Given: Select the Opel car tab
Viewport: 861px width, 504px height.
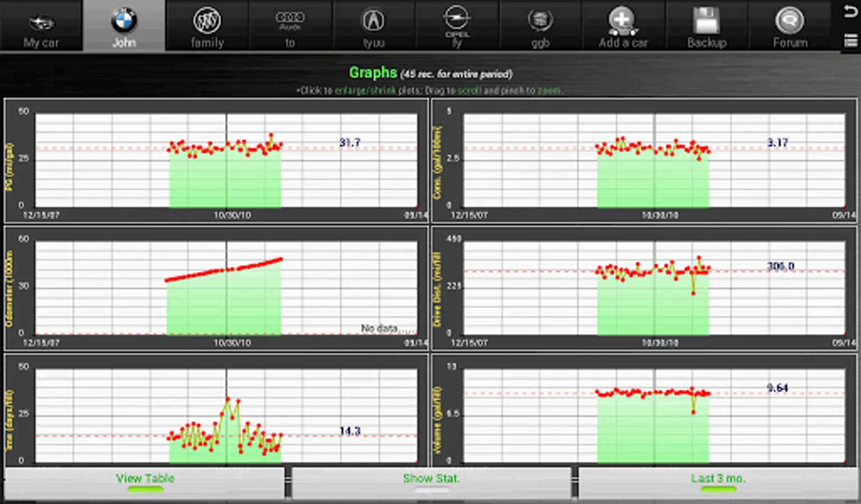Looking at the screenshot, I should pos(457,26).
